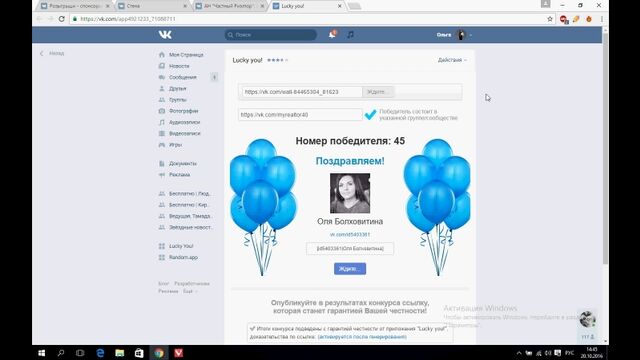
Task: Expand the Ольга profile menu
Action: pyautogui.click(x=454, y=35)
